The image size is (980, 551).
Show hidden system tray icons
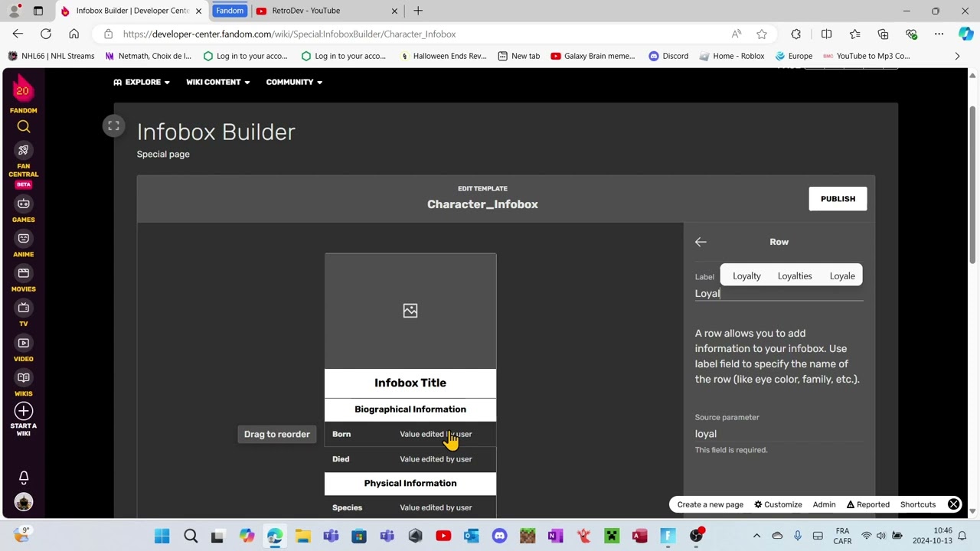point(756,536)
